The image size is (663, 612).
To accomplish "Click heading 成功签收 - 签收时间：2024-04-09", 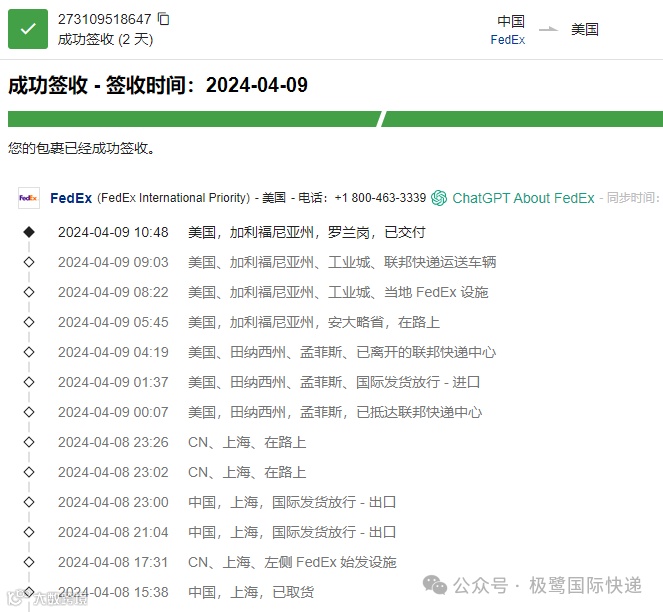I will pyautogui.click(x=158, y=85).
